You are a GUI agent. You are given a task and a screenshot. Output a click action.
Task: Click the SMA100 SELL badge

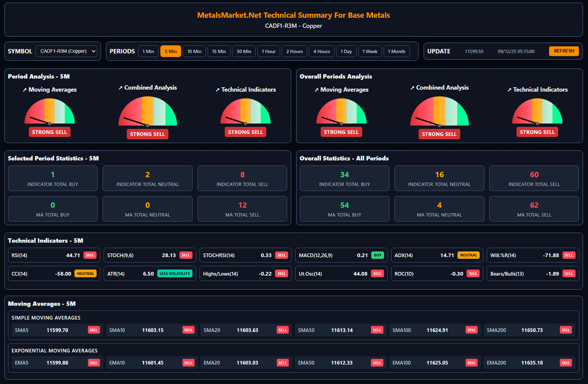point(471,330)
